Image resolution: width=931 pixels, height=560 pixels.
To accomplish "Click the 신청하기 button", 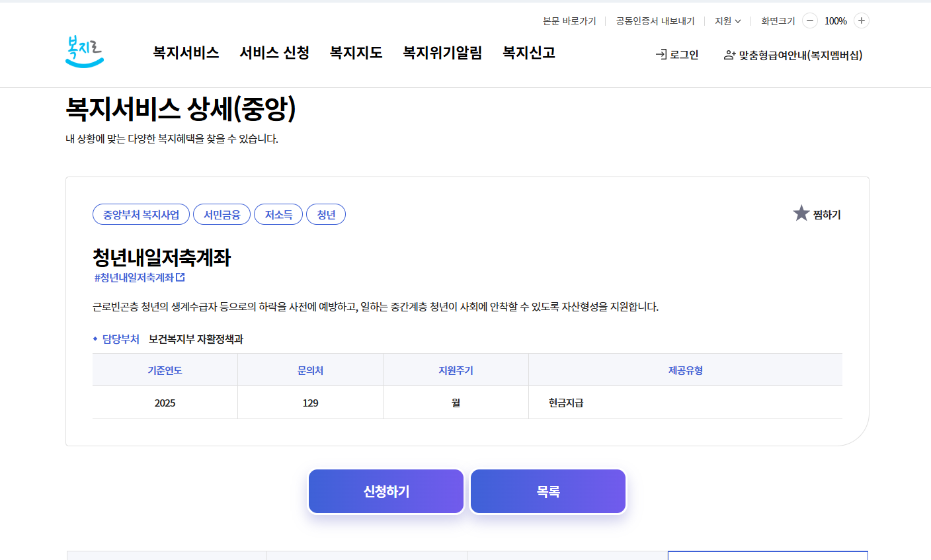I will point(386,491).
